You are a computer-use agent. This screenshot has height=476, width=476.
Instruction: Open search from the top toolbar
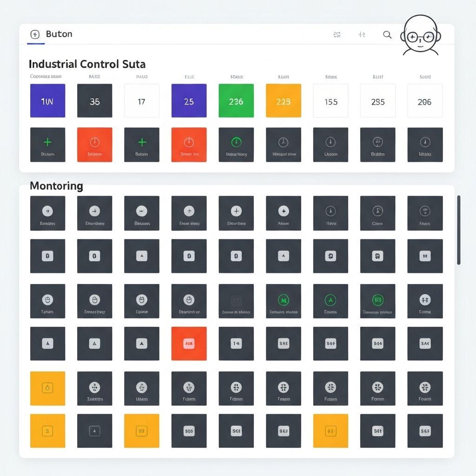tap(387, 35)
